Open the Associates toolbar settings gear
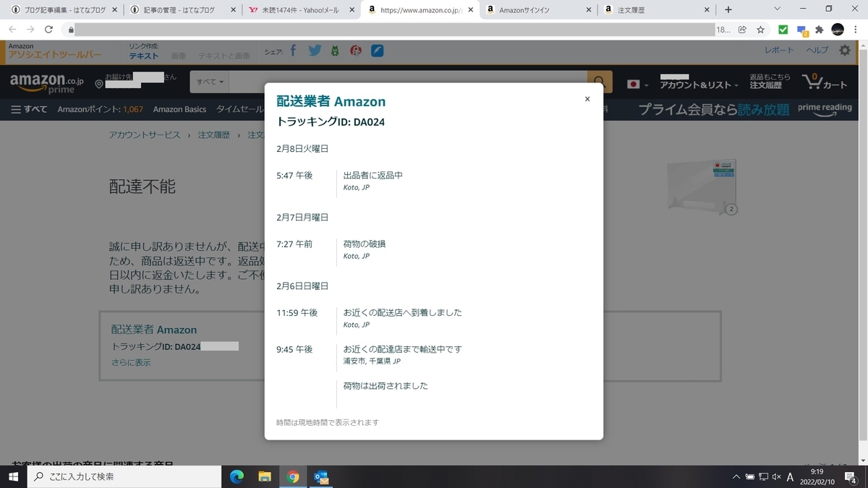 click(x=844, y=51)
